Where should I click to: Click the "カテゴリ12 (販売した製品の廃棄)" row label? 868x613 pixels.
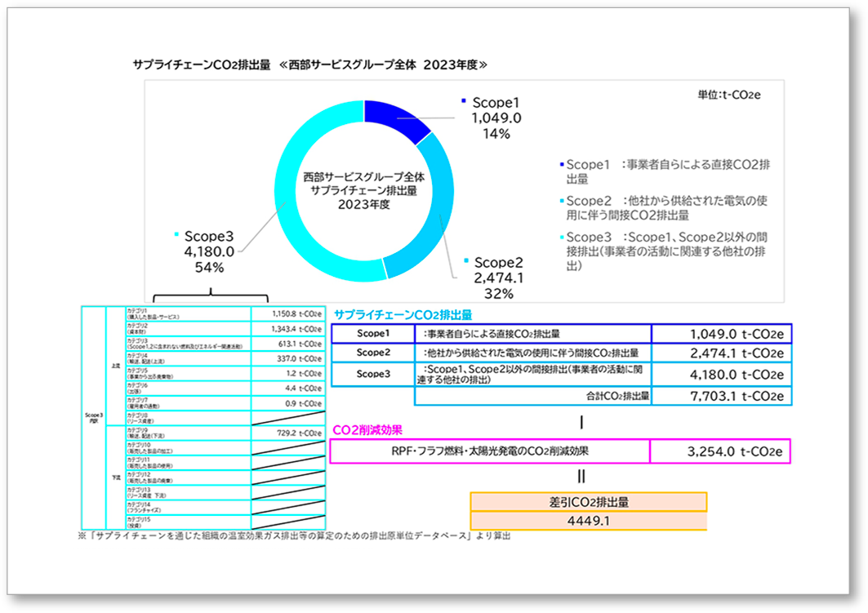(188, 478)
